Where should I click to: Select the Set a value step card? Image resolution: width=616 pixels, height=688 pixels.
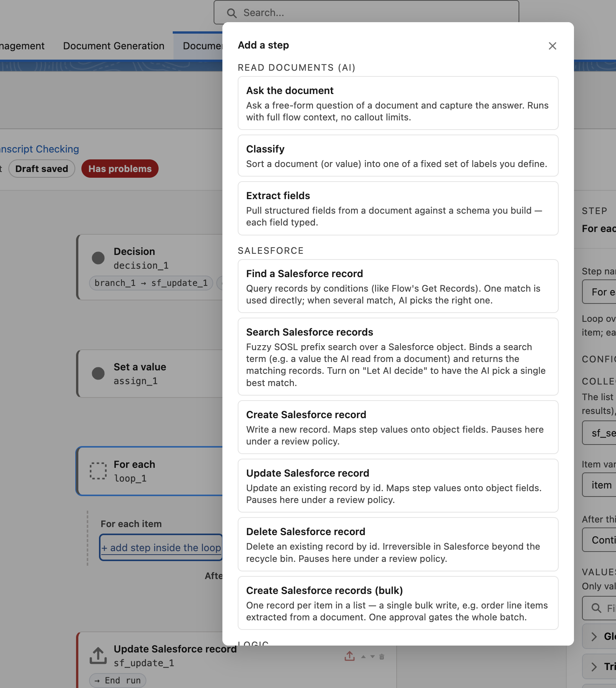(150, 374)
